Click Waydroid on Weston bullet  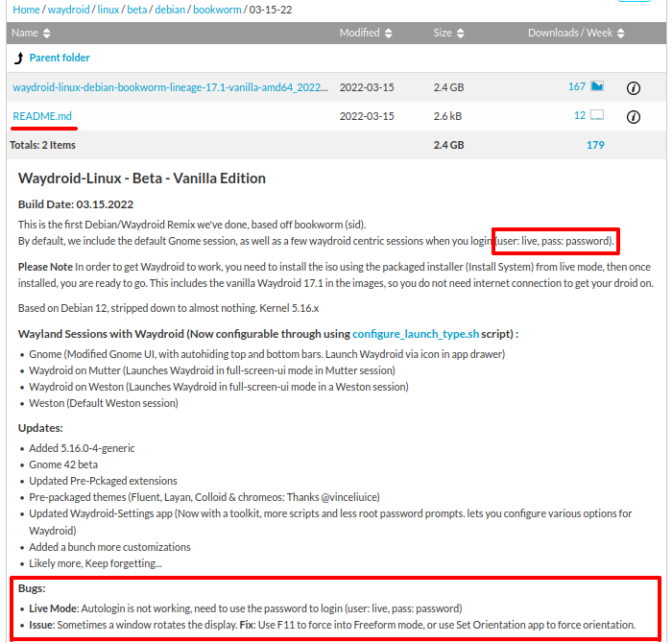pyautogui.click(x=218, y=387)
